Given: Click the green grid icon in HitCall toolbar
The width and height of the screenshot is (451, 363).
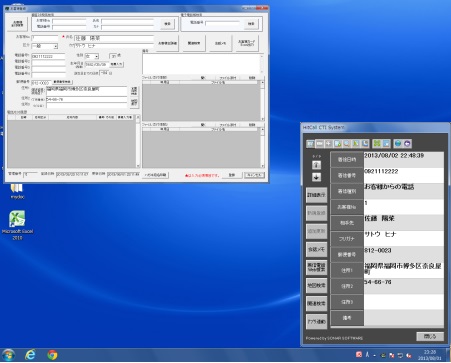Looking at the screenshot, I should click(377, 143).
